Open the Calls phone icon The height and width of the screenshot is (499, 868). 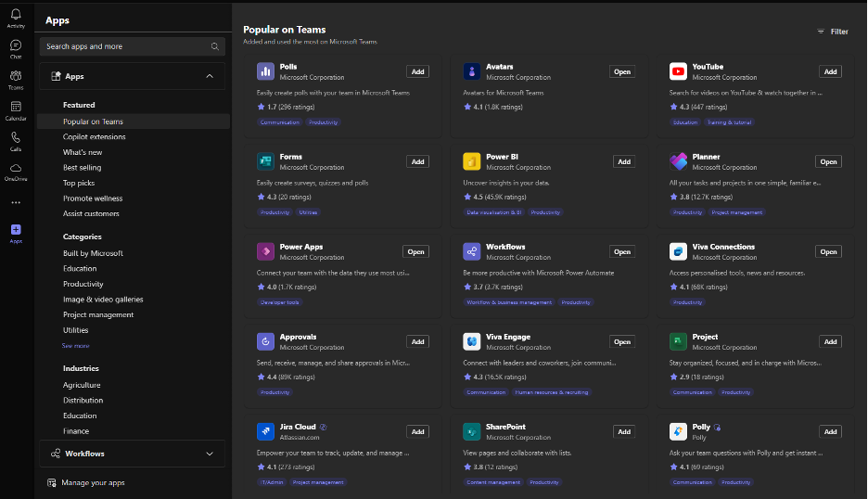point(16,137)
